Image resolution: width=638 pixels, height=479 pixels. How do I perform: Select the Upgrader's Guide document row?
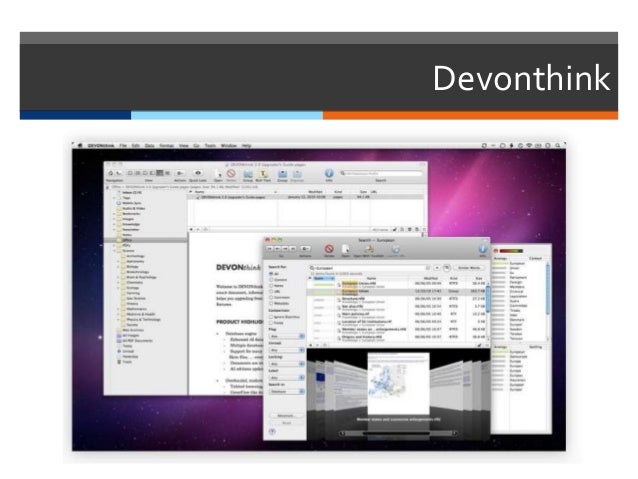tap(305, 197)
